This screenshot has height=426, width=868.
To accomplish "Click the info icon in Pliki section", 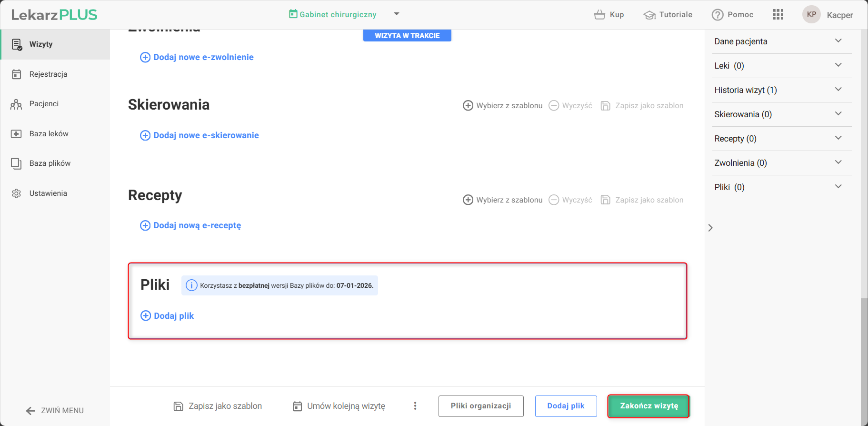I will [191, 285].
